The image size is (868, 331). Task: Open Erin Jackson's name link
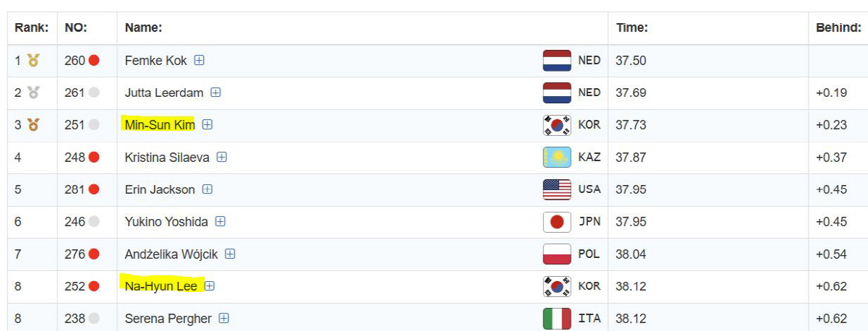(160, 189)
